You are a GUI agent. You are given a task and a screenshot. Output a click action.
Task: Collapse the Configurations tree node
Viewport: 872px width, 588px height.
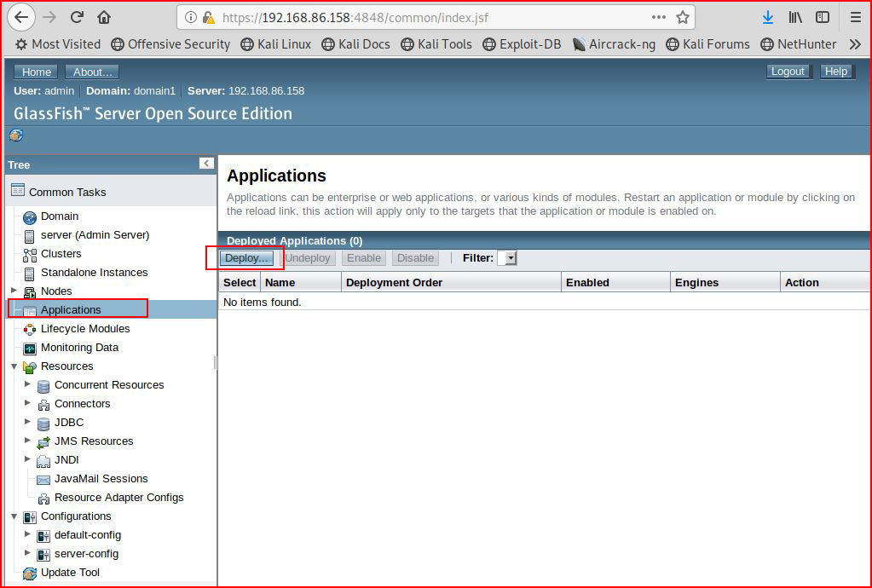tap(14, 516)
